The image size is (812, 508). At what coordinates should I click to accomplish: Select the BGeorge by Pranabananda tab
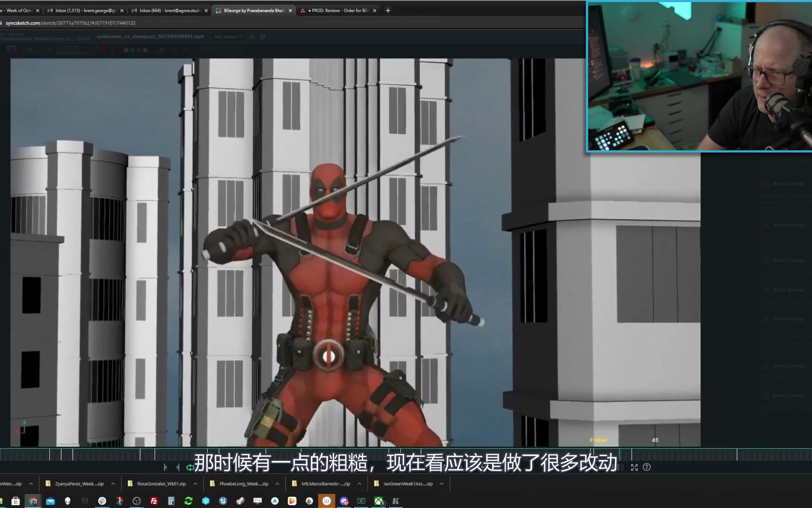(x=254, y=10)
